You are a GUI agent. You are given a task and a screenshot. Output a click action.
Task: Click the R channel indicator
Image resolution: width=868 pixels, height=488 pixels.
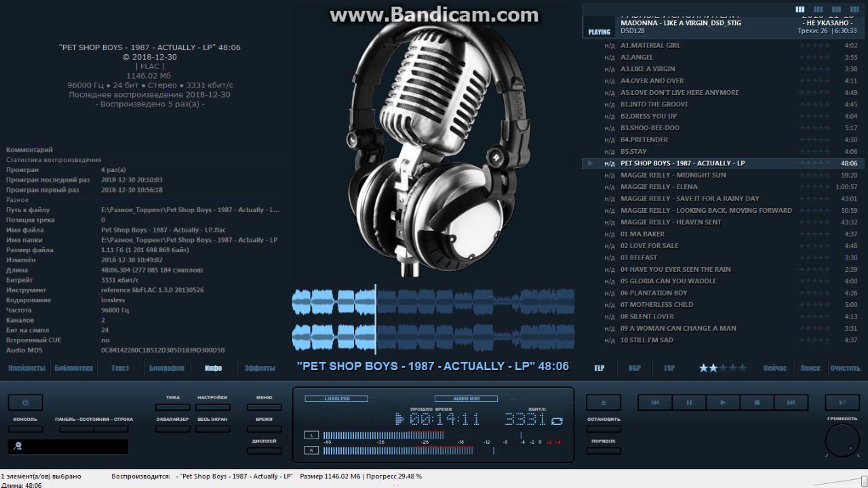311,450
